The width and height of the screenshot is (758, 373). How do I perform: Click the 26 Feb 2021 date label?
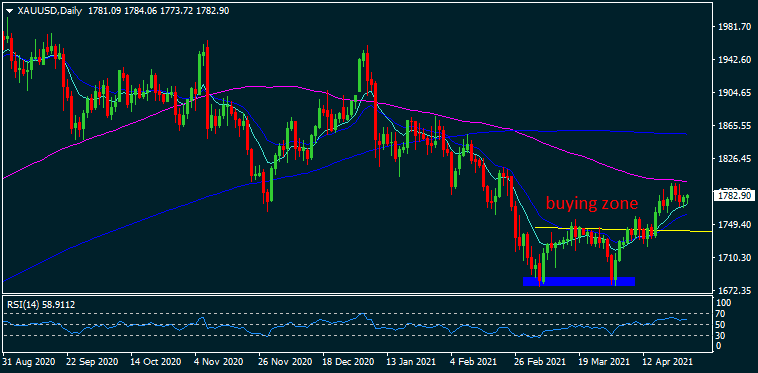click(x=539, y=361)
